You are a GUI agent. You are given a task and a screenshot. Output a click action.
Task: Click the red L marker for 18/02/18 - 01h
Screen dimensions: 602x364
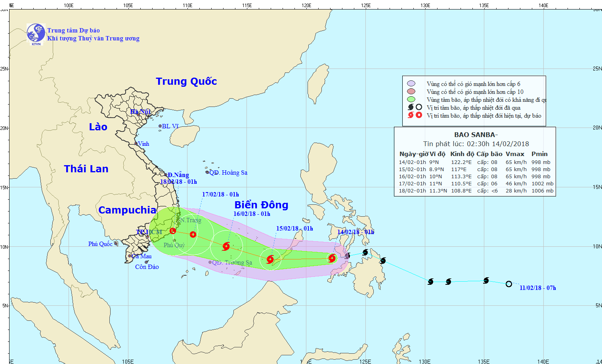coord(172,231)
